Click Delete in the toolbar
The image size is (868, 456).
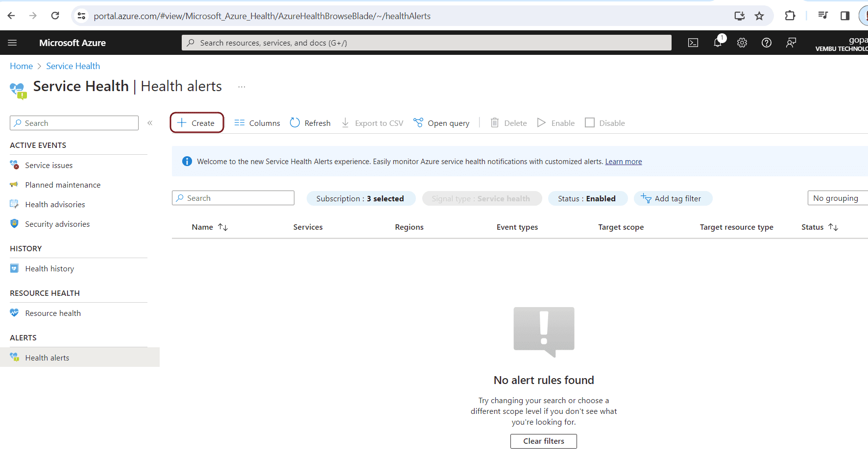(x=509, y=123)
